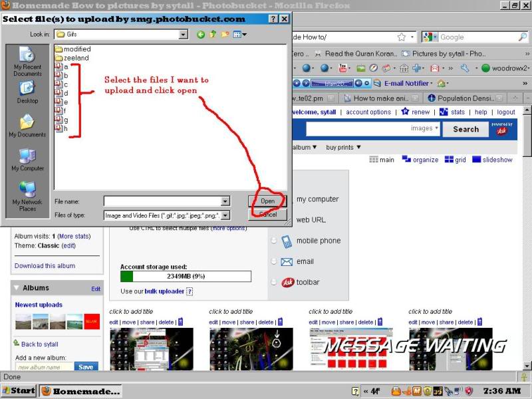The width and height of the screenshot is (532, 399).
Task: Click the blue plus toolbar icon
Action: (x=417, y=68)
